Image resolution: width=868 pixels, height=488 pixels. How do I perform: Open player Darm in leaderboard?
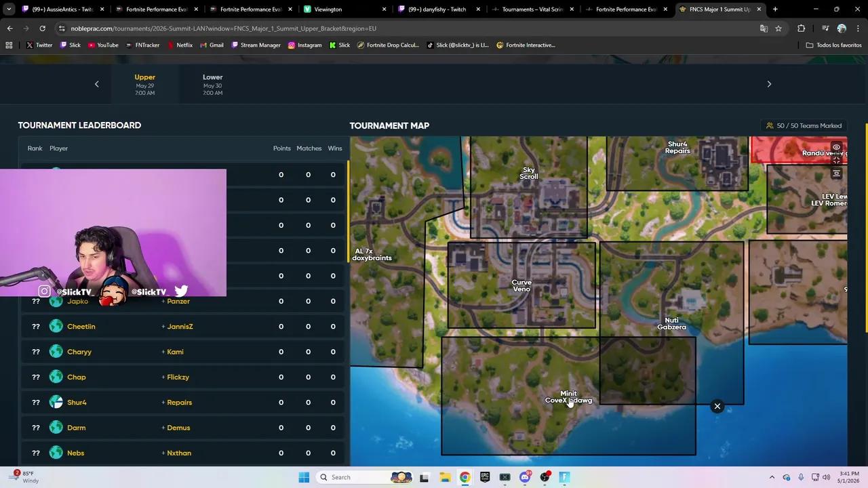pyautogui.click(x=76, y=428)
